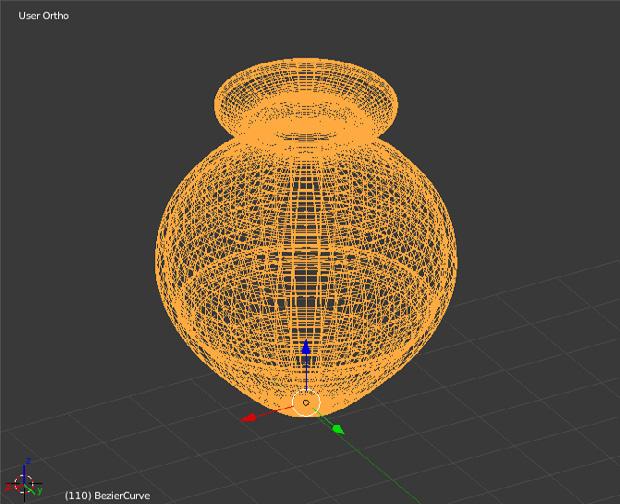Click the axis orientation indicator in the corner

24,480
